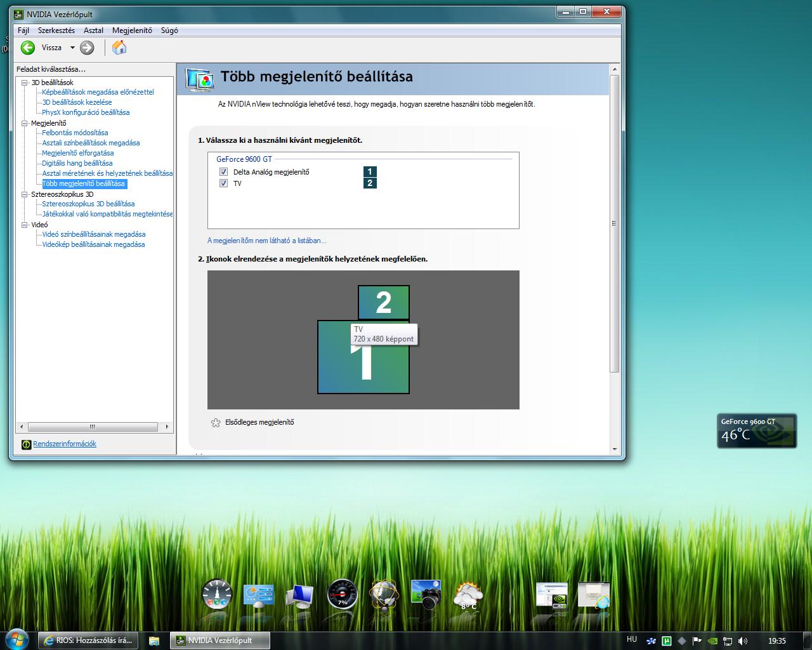Open the Fájl menu
Viewport: 812px width, 650px height.
23,30
